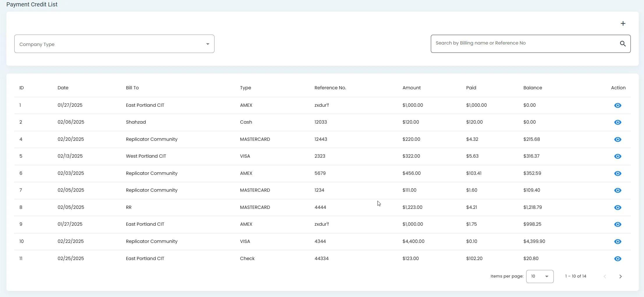The height and width of the screenshot is (297, 644).
Task: Click eye icon for reference 12443 row
Action: coord(618,139)
